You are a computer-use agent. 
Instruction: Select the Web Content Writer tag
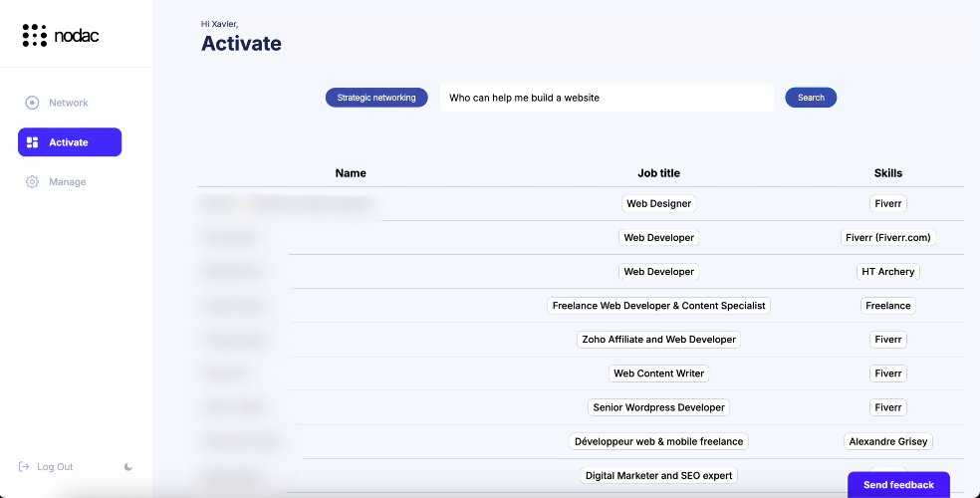[658, 373]
